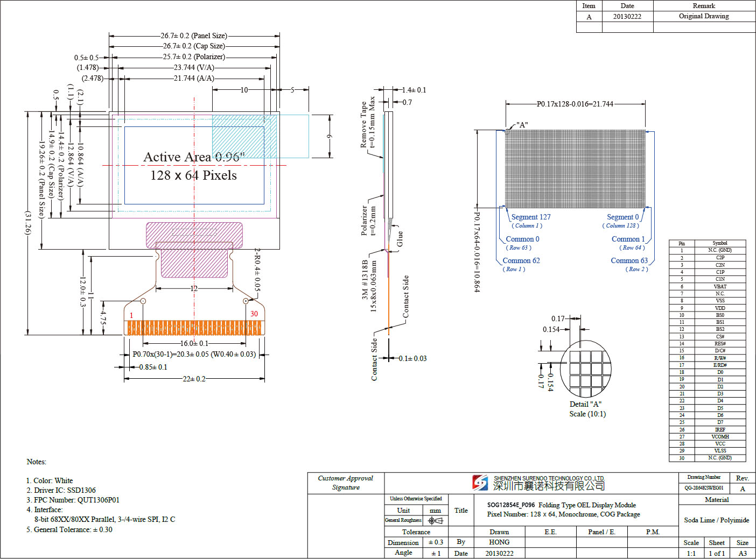This screenshot has width=756, height=559.
Task: Click the Surenoo company logo icon
Action: coord(480,483)
